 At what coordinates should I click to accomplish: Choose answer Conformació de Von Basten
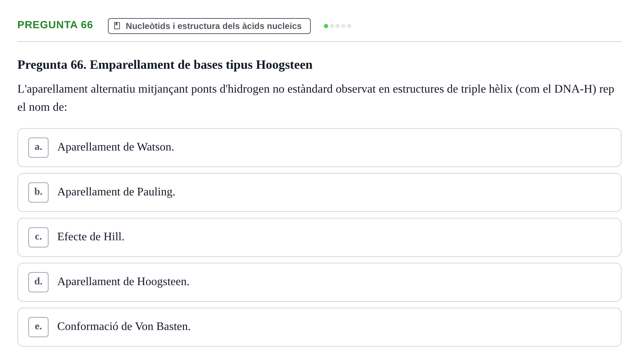[319, 327]
